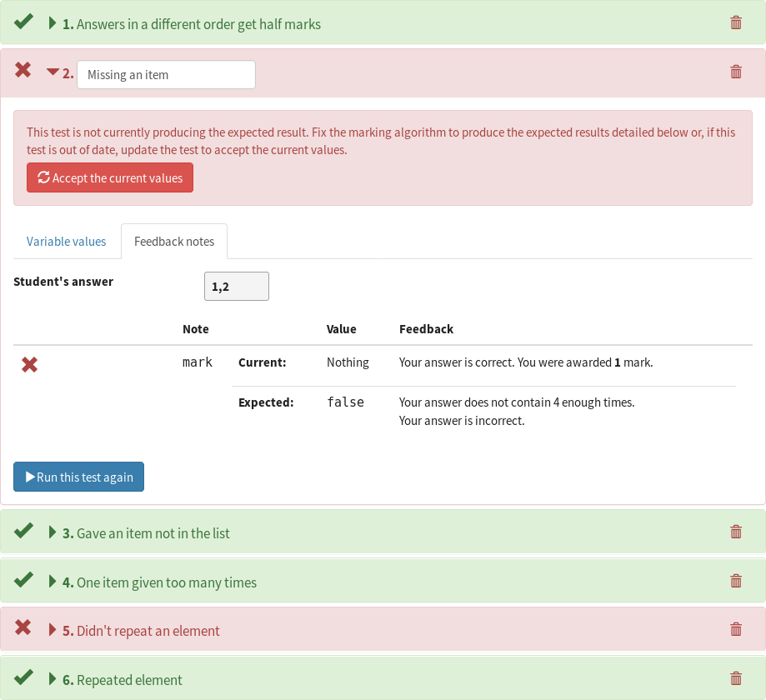Collapse test 2 using the down arrow
Image resolution: width=766 pixels, height=700 pixels.
53,72
